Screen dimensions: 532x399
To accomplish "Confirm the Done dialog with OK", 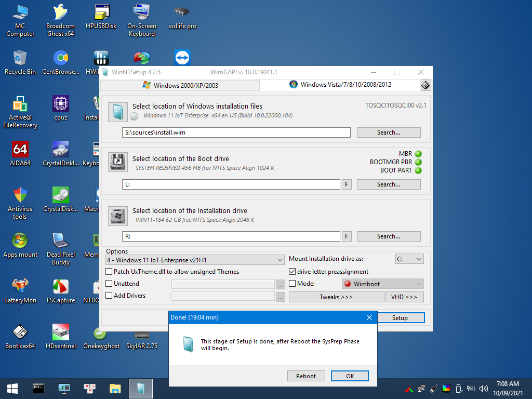I will [350, 376].
